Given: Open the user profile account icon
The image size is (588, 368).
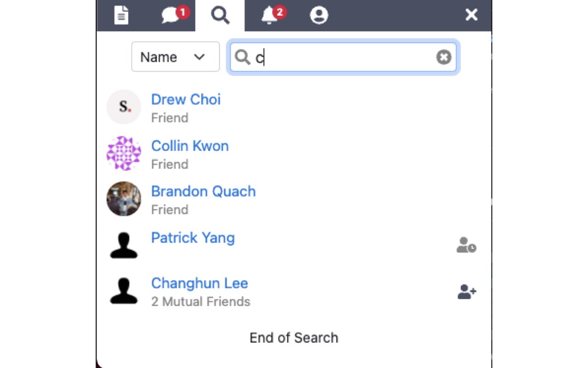Looking at the screenshot, I should [319, 15].
